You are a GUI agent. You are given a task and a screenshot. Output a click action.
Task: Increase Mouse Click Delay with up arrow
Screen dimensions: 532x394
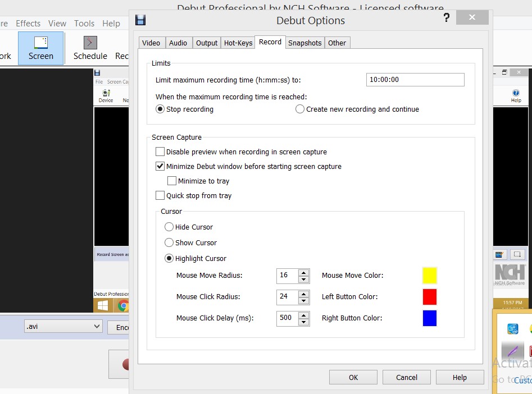304,315
